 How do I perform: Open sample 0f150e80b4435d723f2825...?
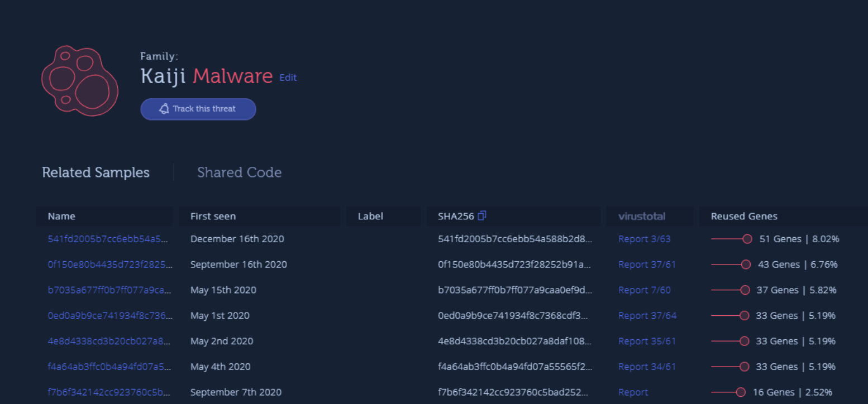click(x=110, y=264)
